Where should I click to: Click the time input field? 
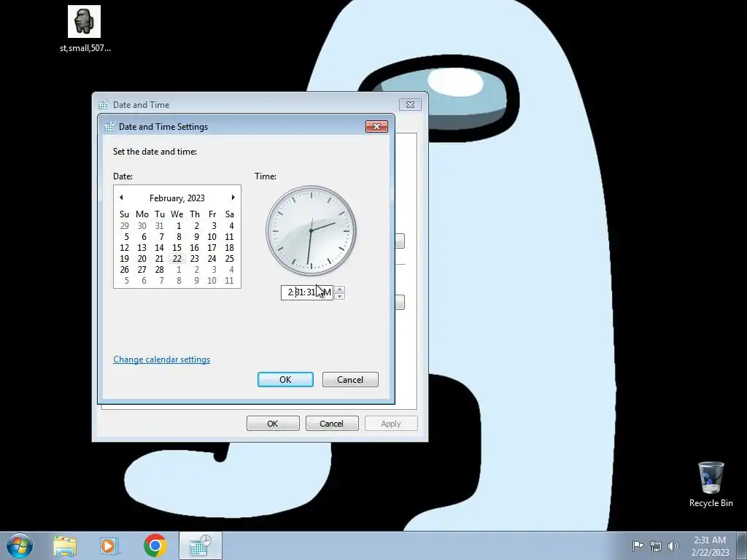pyautogui.click(x=307, y=292)
